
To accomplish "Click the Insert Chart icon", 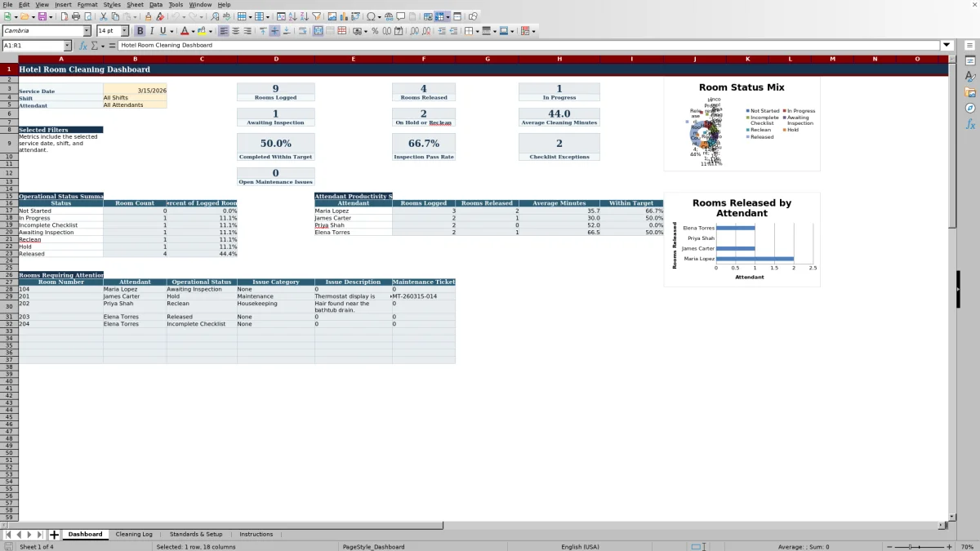I will pyautogui.click(x=343, y=16).
